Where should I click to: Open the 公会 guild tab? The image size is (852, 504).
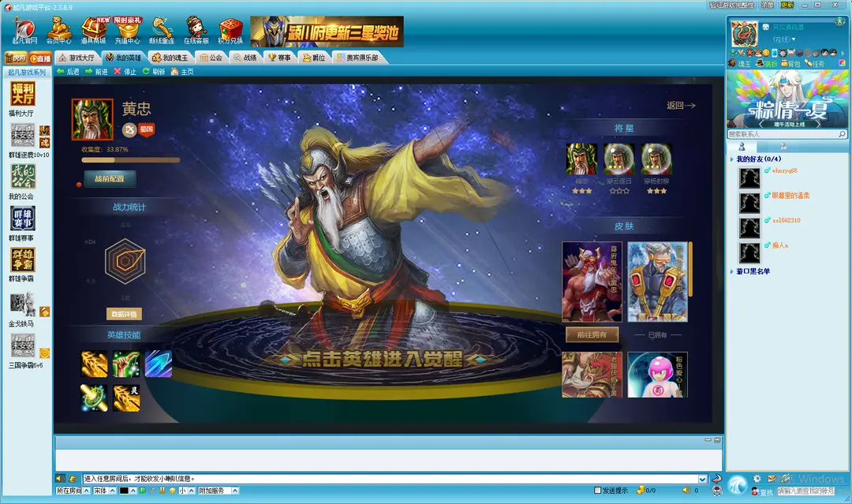211,58
